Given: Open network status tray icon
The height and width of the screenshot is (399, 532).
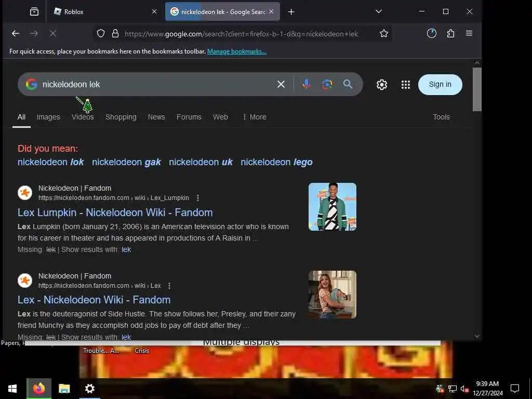Looking at the screenshot, I should pyautogui.click(x=453, y=389).
